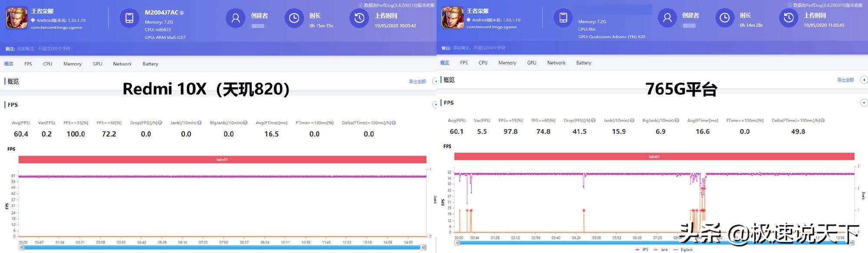
Task: Open help icon next to BigJank(/10min) in right report
Action: coord(677,120)
